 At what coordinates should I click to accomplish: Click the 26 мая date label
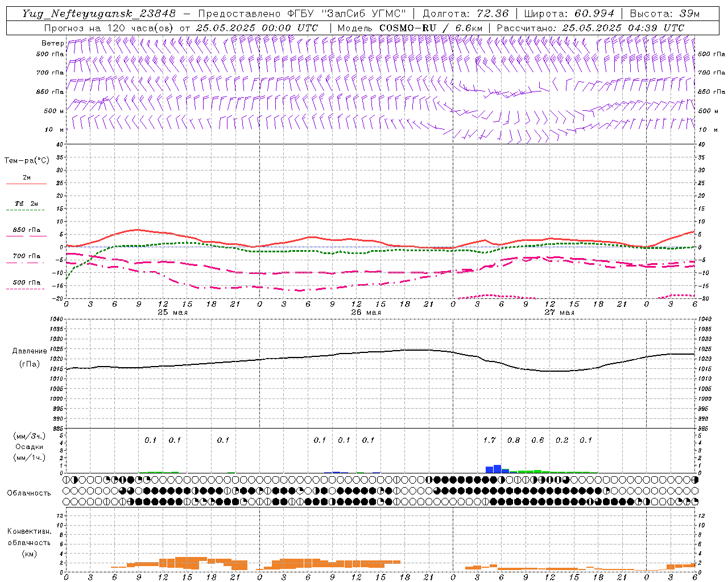coord(366,313)
